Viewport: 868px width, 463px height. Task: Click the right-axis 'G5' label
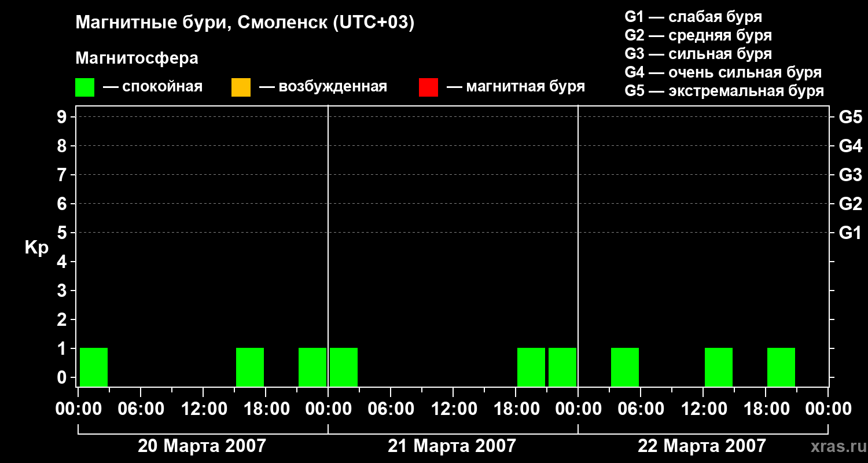tap(850, 117)
